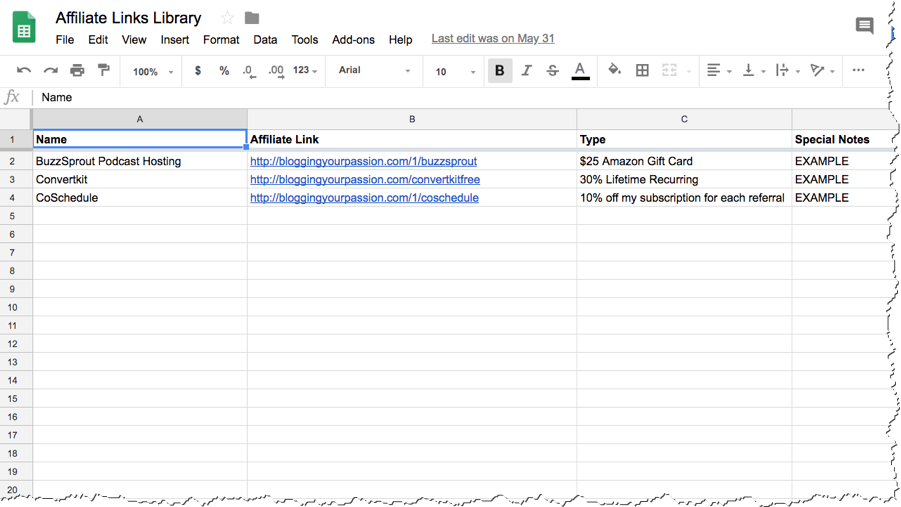Open the Google Sheets home icon
The height and width of the screenshot is (507, 901).
click(x=24, y=27)
